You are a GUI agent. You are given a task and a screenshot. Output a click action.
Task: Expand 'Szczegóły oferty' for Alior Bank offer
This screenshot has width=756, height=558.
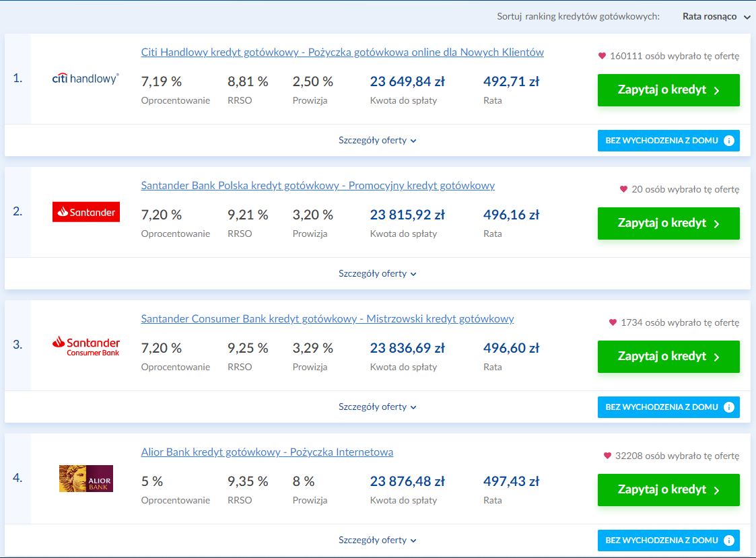click(x=377, y=540)
